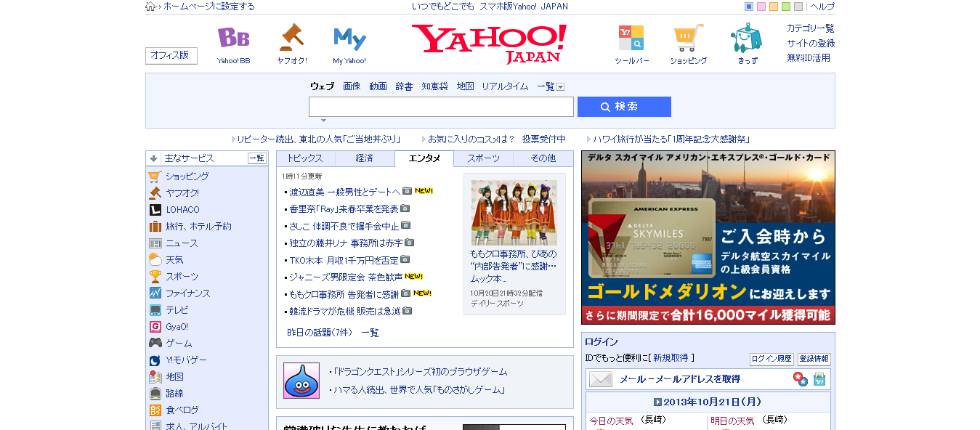Click the home icon beside ホームページに設定する
980x430 pixels.
[x=150, y=7]
